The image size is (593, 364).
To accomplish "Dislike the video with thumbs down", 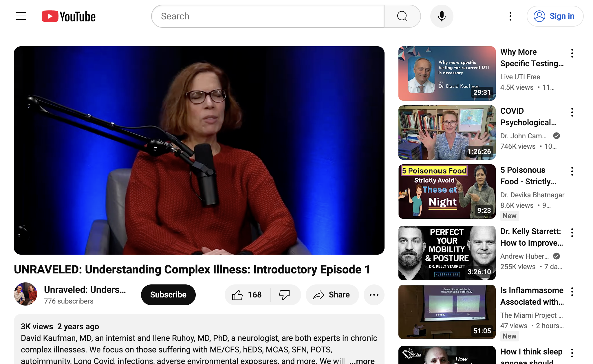I will [x=285, y=295].
